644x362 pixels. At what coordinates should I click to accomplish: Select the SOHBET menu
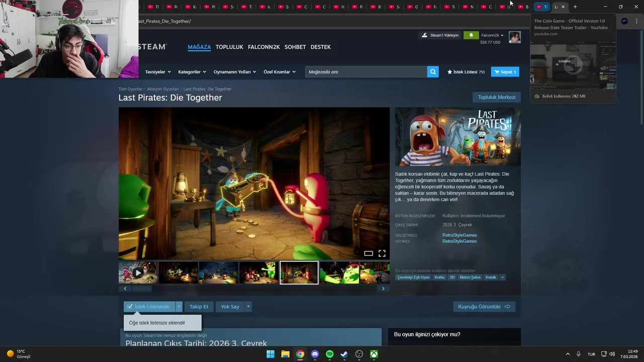click(295, 47)
